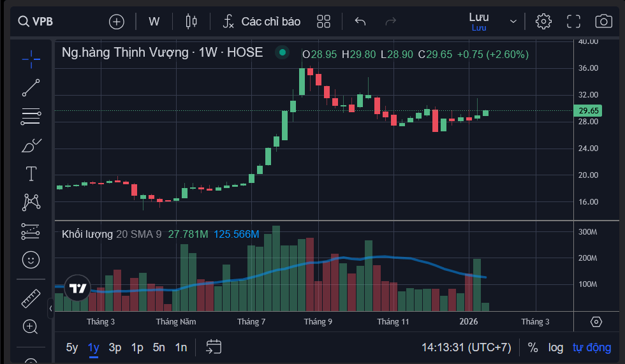This screenshot has height=364, width=625.
Task: Open 'Các chỉ báo' indicators dialog
Action: pos(261,21)
